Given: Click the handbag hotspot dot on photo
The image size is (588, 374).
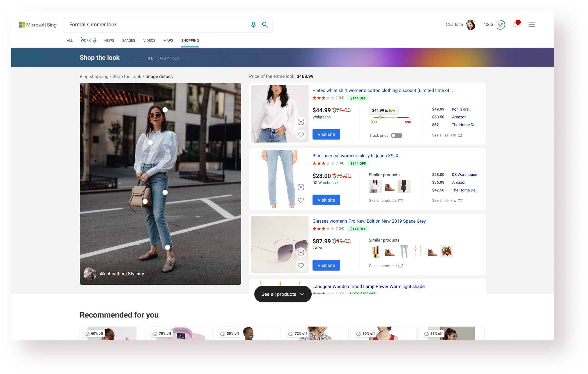Looking at the screenshot, I should click(x=145, y=201).
